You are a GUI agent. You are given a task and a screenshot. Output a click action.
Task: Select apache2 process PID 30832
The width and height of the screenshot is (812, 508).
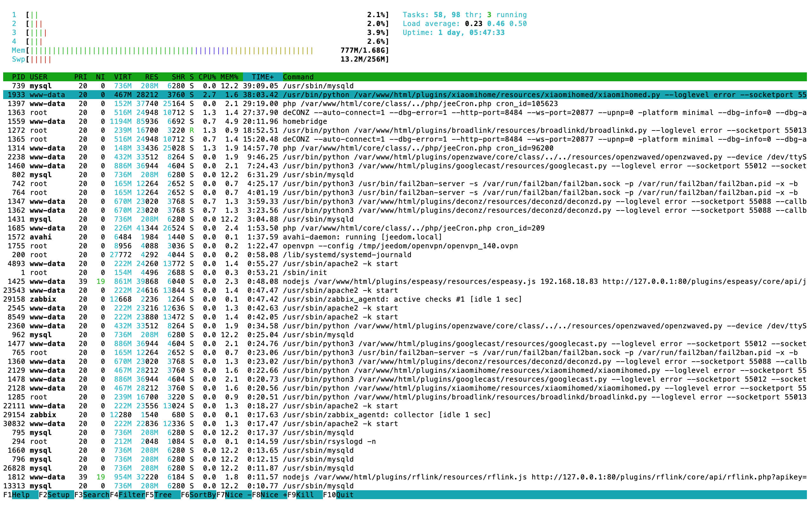tap(405, 424)
